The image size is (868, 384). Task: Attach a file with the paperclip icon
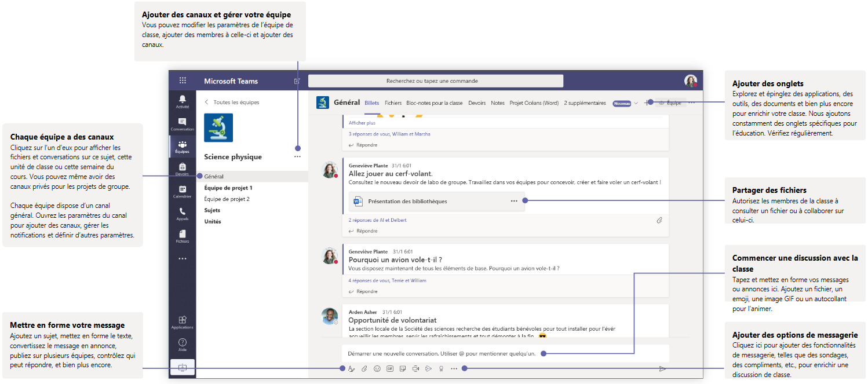[x=364, y=368]
